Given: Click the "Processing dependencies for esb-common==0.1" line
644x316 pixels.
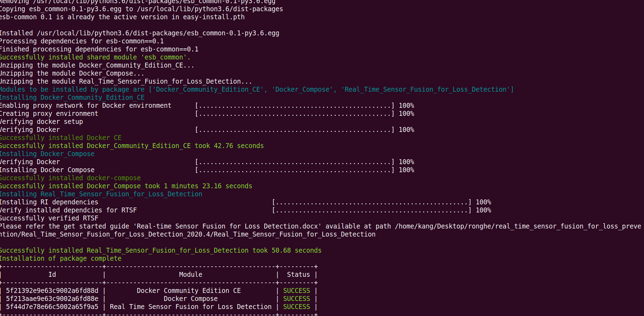Looking at the screenshot, I should coord(82,41).
